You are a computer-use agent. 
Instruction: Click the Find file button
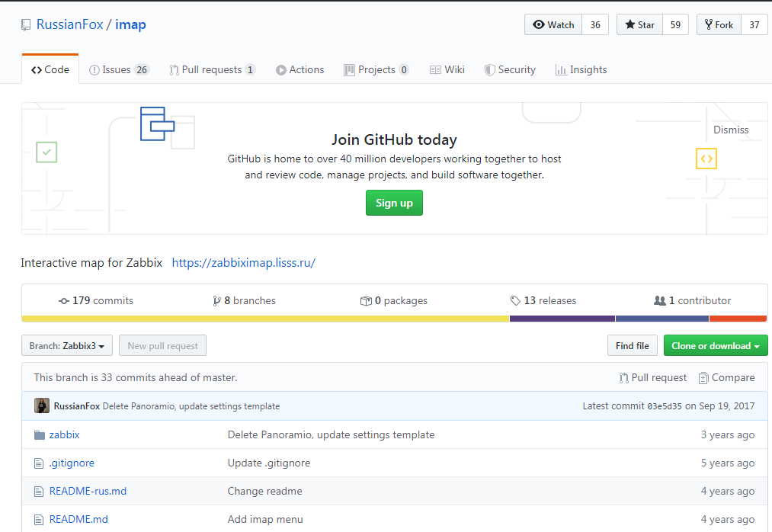633,346
